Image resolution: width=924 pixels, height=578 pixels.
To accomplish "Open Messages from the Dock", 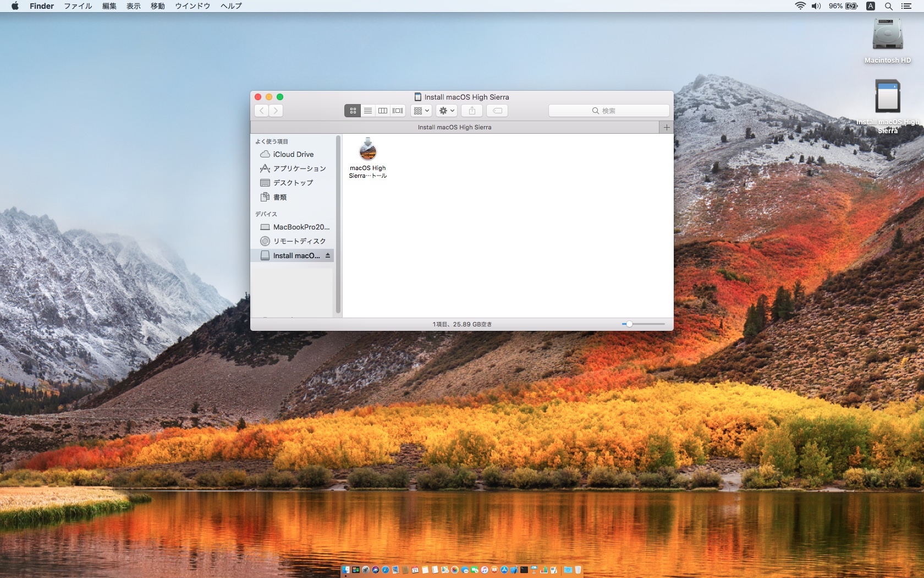I will (x=465, y=570).
